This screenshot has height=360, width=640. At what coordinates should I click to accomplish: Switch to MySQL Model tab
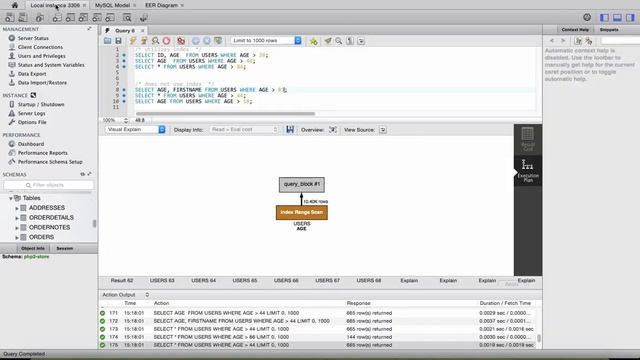pyautogui.click(x=112, y=5)
